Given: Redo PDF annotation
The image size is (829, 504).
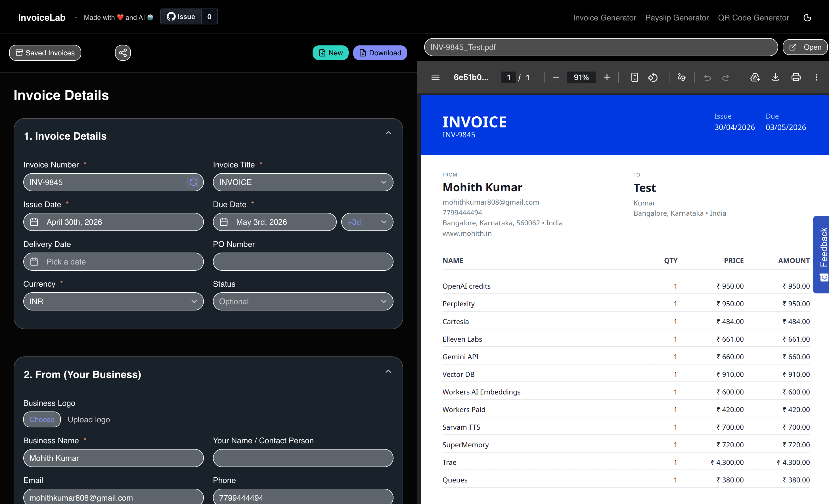Looking at the screenshot, I should point(725,77).
